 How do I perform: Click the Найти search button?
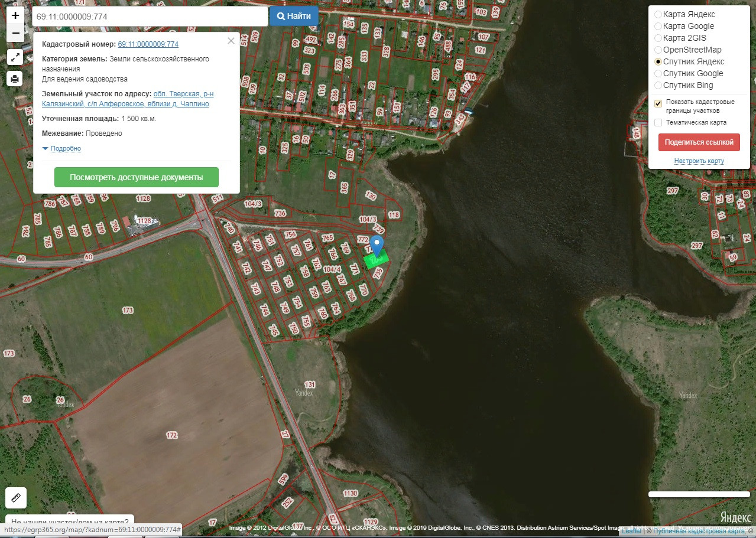coord(294,16)
